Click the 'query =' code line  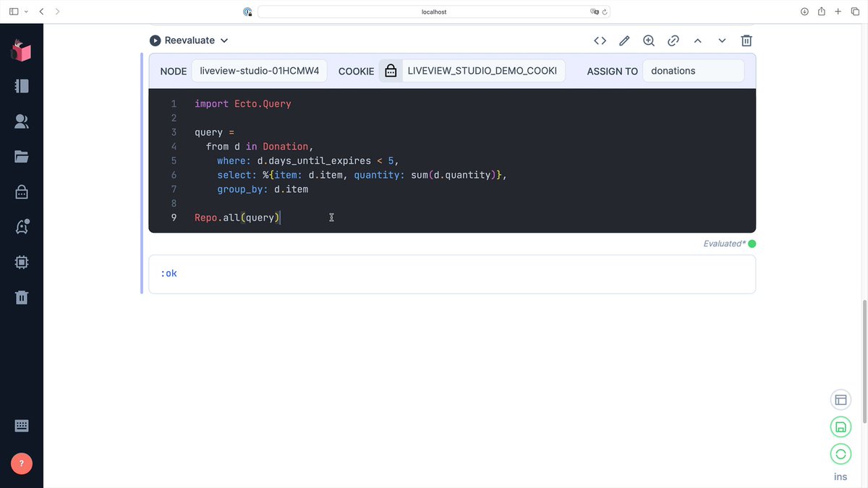pos(215,132)
